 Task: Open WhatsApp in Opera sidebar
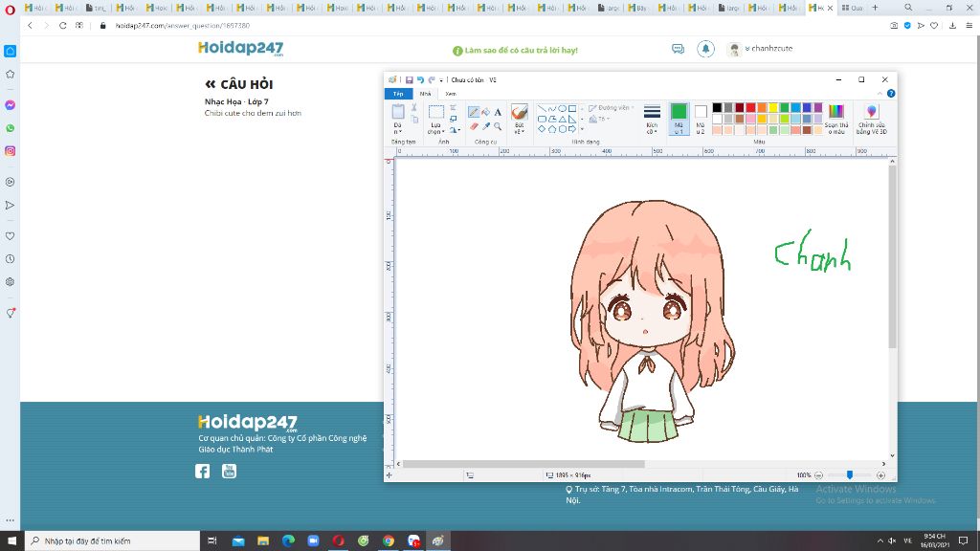pos(10,128)
